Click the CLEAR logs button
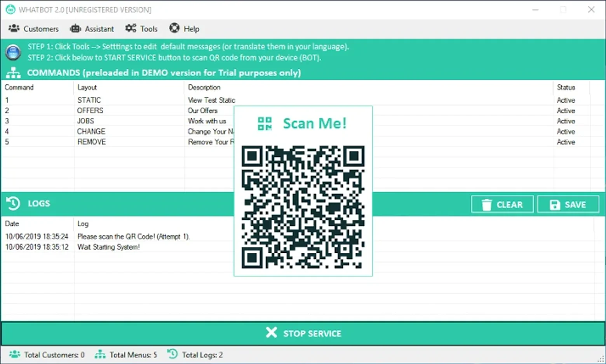Screen dimensions: 606x364 503,204
